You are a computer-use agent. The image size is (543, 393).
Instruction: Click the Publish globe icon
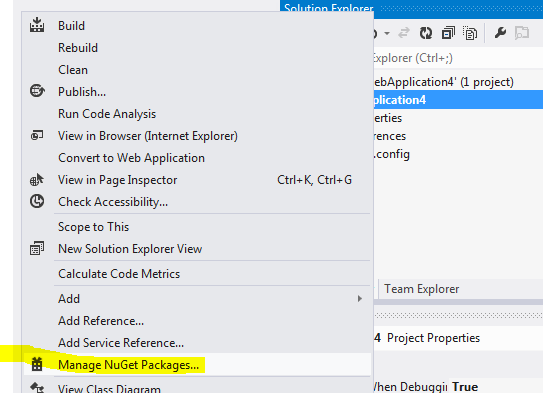tap(37, 91)
